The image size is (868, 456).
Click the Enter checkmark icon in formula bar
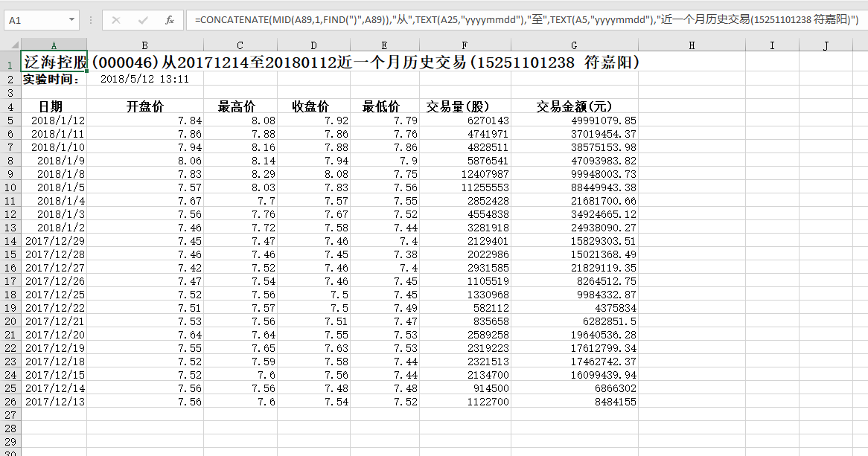(143, 20)
